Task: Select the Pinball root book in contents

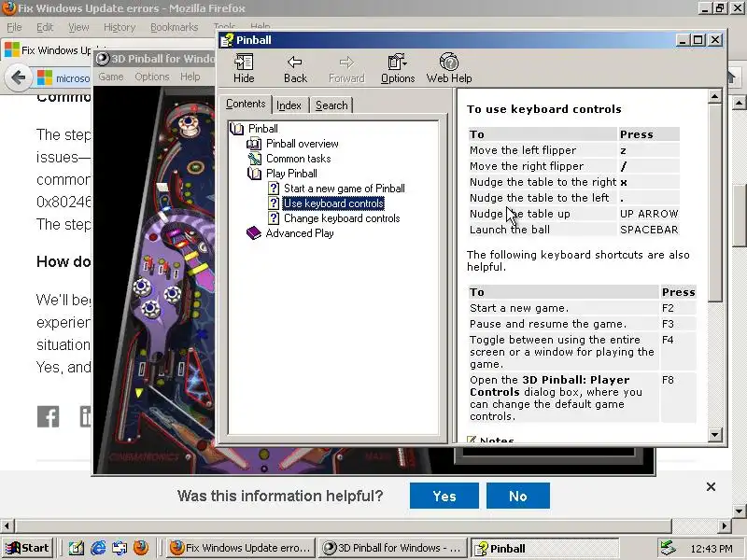Action: (263, 129)
